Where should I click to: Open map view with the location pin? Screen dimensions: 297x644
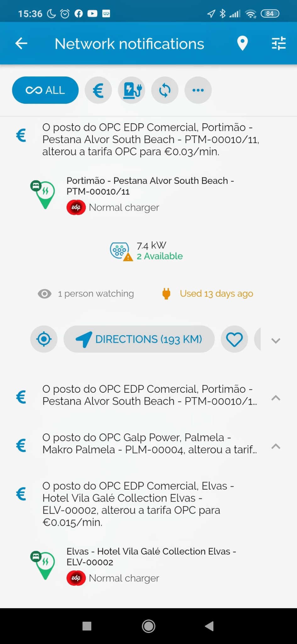[242, 43]
